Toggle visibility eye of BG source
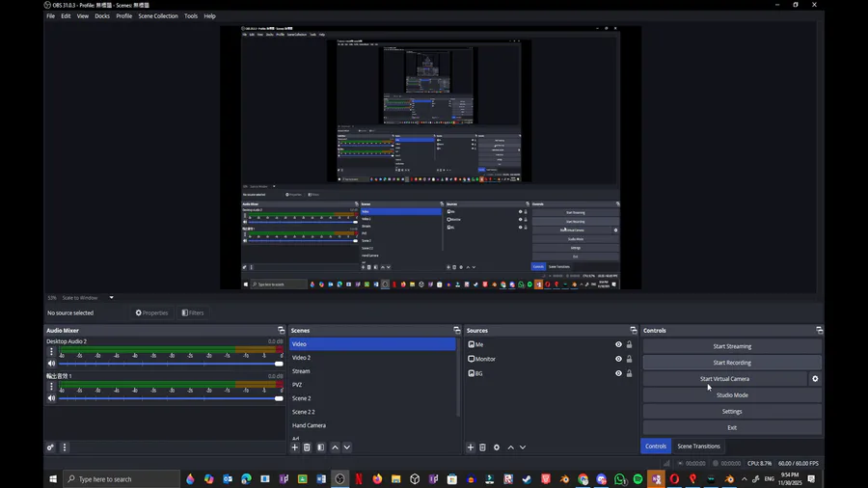Screen dimensions: 868x488 (x=618, y=373)
